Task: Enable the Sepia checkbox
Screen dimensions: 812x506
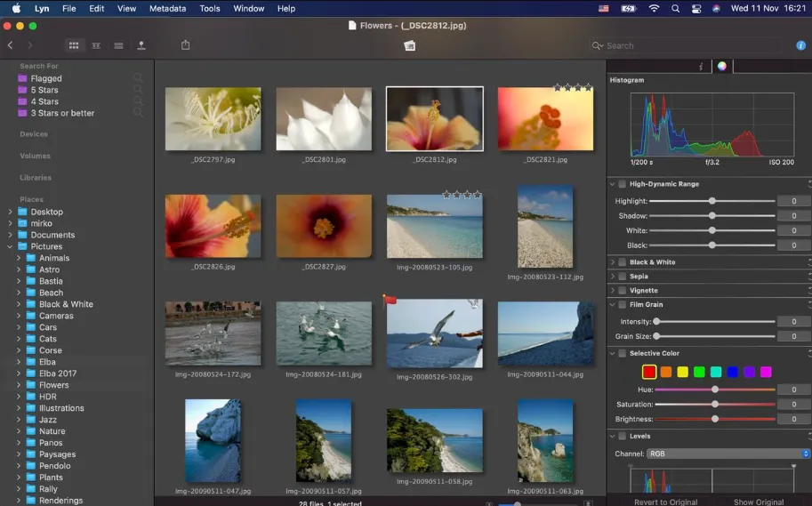Action: tap(622, 276)
